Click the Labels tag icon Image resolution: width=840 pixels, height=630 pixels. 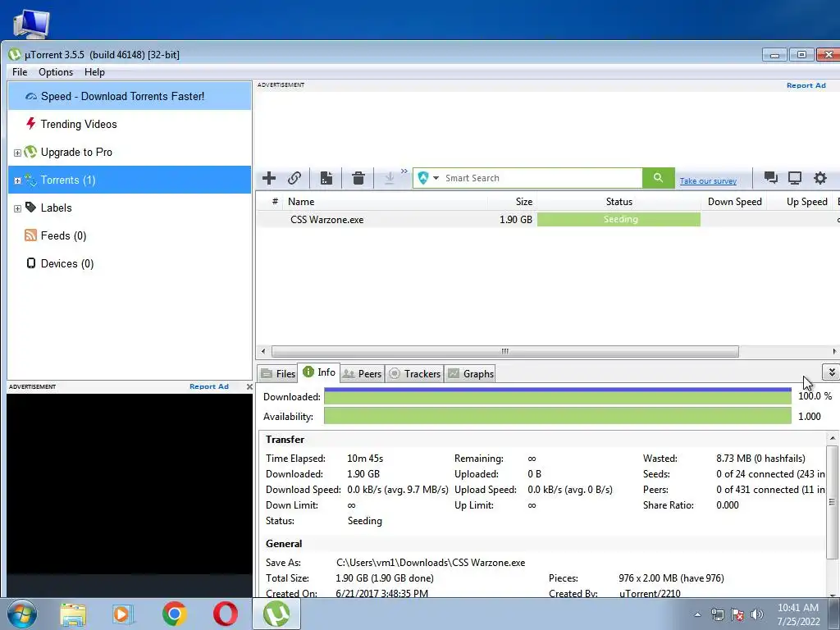coord(31,208)
